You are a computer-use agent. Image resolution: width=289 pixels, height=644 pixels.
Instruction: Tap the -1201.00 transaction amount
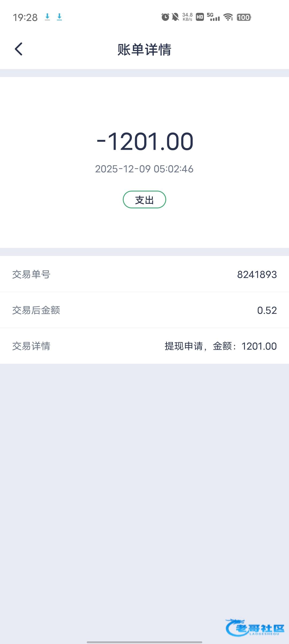click(x=145, y=141)
